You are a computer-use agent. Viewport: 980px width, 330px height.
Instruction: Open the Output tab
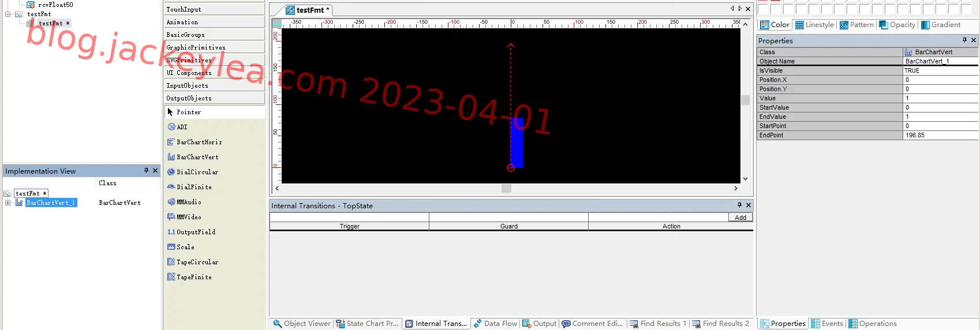540,324
